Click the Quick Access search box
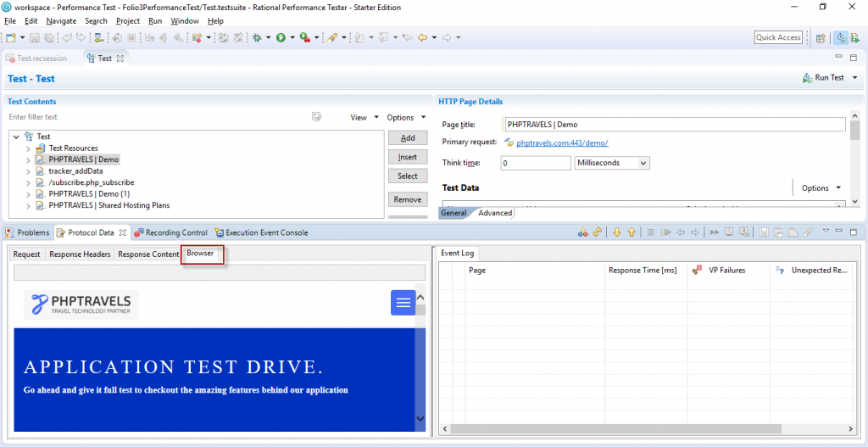 pyautogui.click(x=778, y=37)
